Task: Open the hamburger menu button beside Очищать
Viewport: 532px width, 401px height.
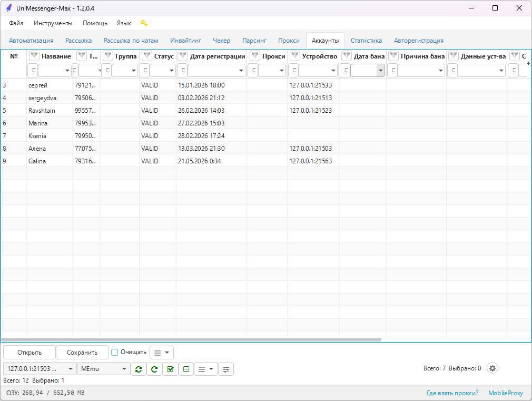Action: (x=162, y=353)
